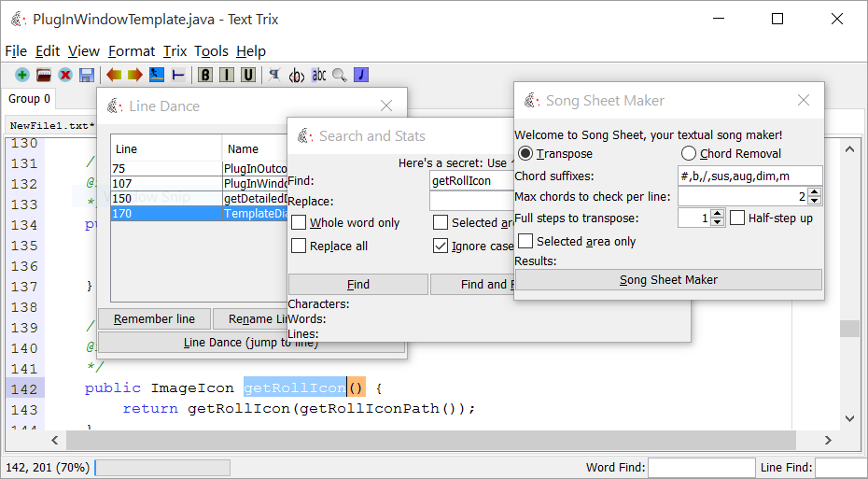Click the logo icon in Search and Stats title bar
Viewport: 868px width, 479px height.
[305, 135]
